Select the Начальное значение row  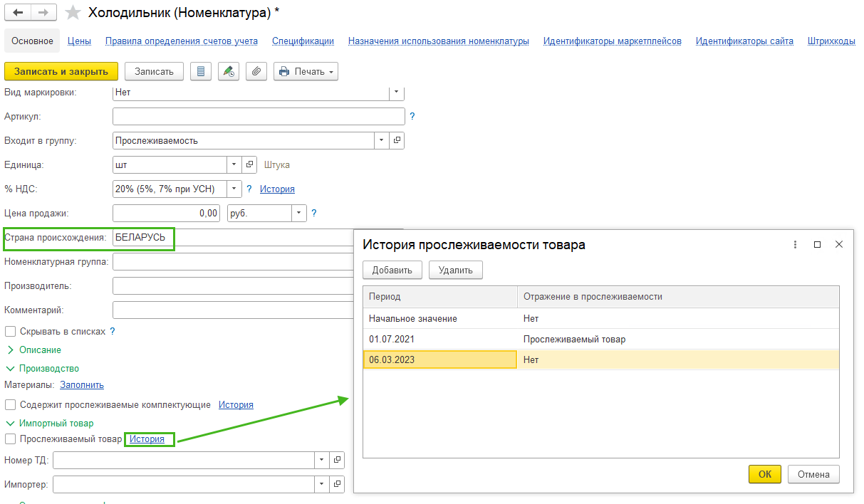pyautogui.click(x=601, y=319)
